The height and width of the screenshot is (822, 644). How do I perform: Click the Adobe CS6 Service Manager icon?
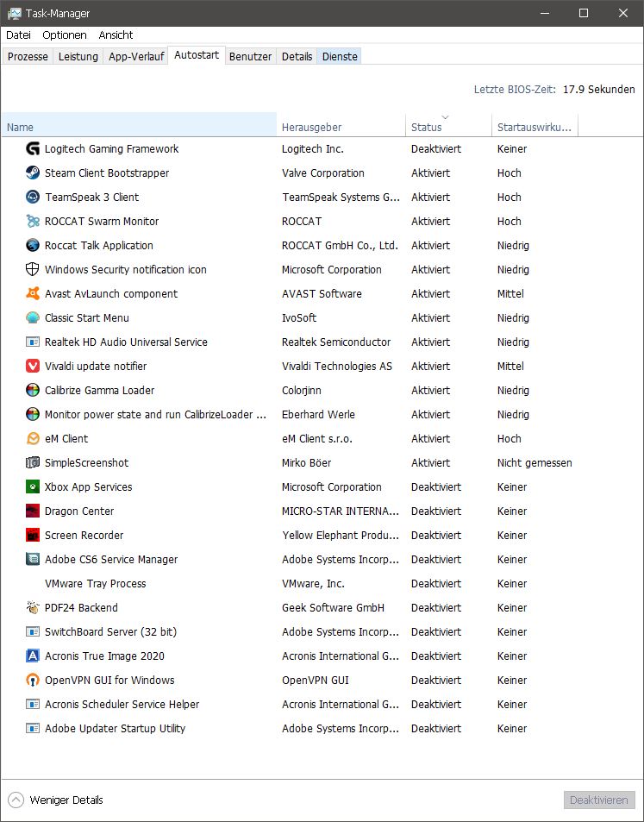(x=33, y=559)
